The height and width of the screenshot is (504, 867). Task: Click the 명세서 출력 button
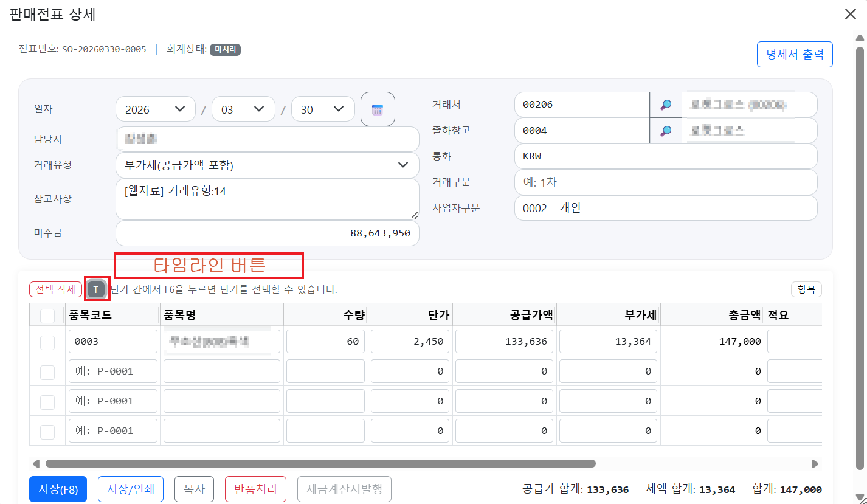[795, 54]
